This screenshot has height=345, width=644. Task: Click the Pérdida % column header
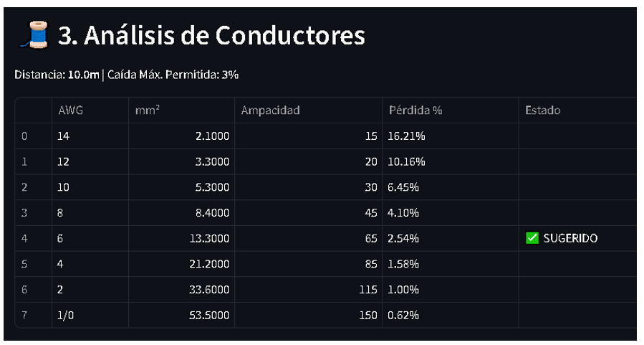415,110
